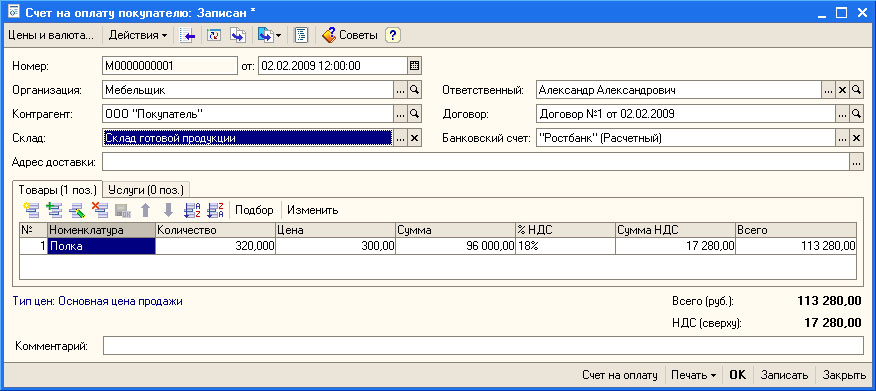Click the Сумма НДС column header
Viewport: 876px width, 391px height.
point(675,230)
